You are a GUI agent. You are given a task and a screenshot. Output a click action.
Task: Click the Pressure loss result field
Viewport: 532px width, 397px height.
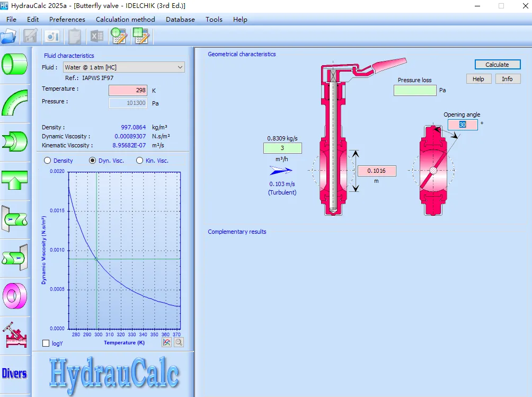click(x=415, y=90)
